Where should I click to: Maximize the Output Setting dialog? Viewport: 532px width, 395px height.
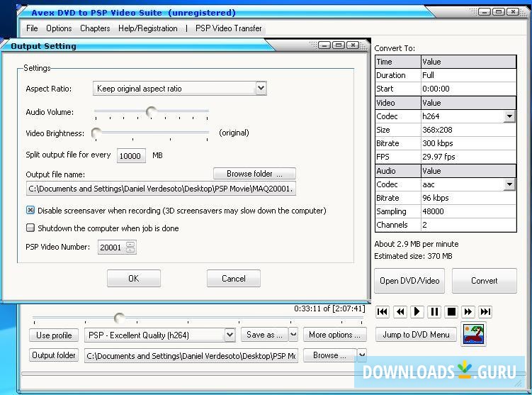339,45
